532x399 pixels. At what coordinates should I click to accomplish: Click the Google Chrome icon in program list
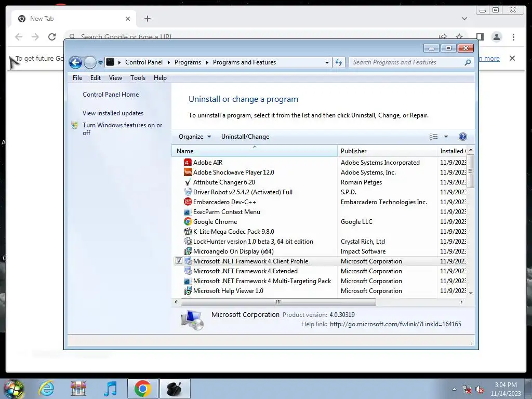pyautogui.click(x=188, y=221)
